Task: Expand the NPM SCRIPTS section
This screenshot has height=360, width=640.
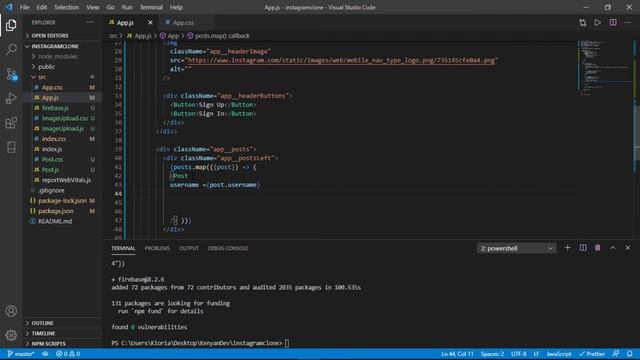Action: (x=49, y=344)
